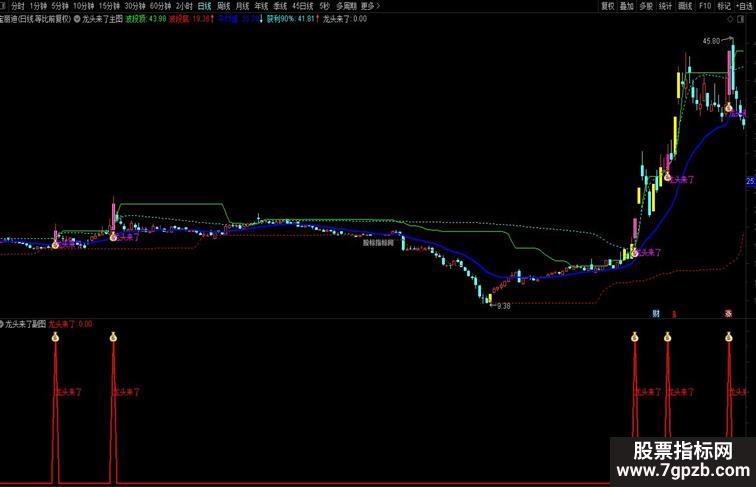
Task: Click the 画线 drawing tools button
Action: click(x=685, y=6)
